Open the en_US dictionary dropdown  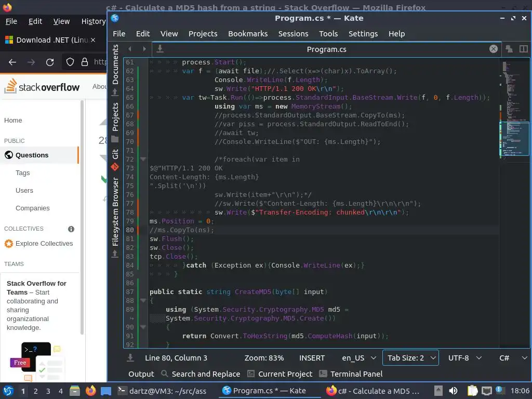point(359,358)
